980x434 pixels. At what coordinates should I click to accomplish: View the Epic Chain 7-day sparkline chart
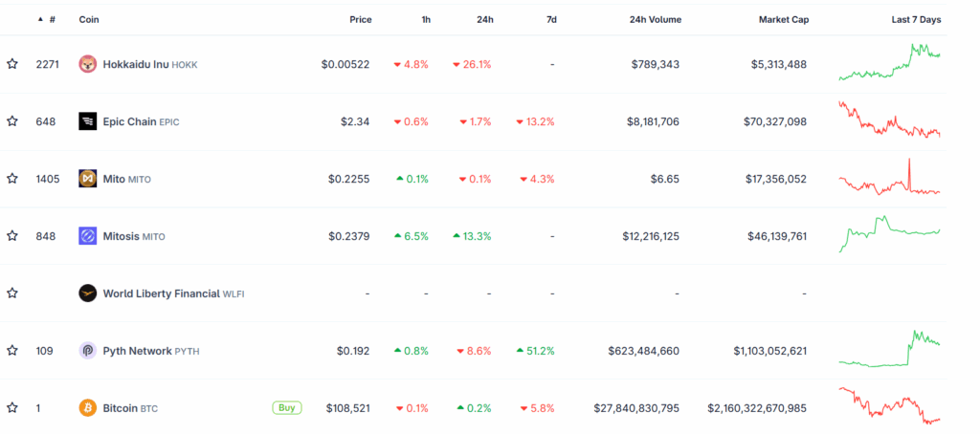tap(889, 120)
